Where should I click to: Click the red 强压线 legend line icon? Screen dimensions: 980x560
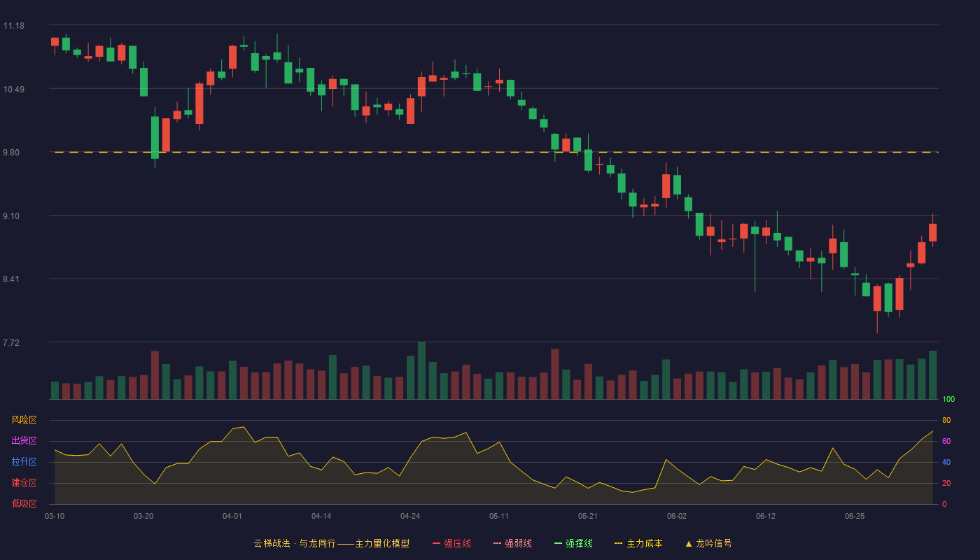click(436, 543)
